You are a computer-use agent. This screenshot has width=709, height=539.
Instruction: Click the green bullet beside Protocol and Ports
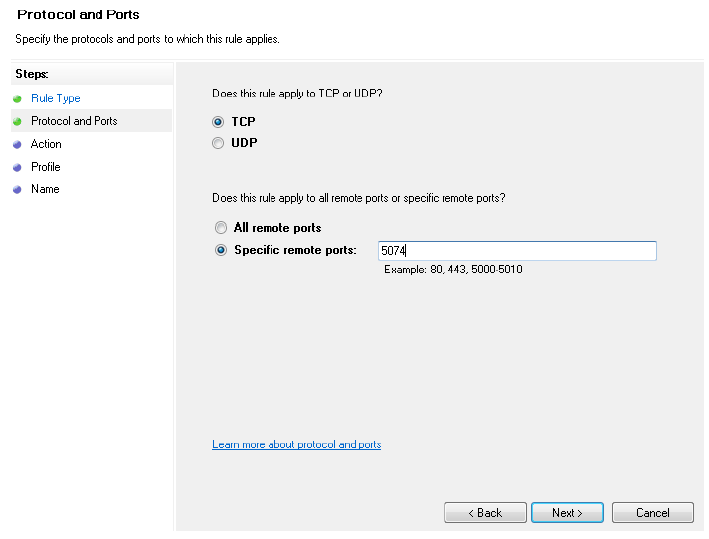17,121
